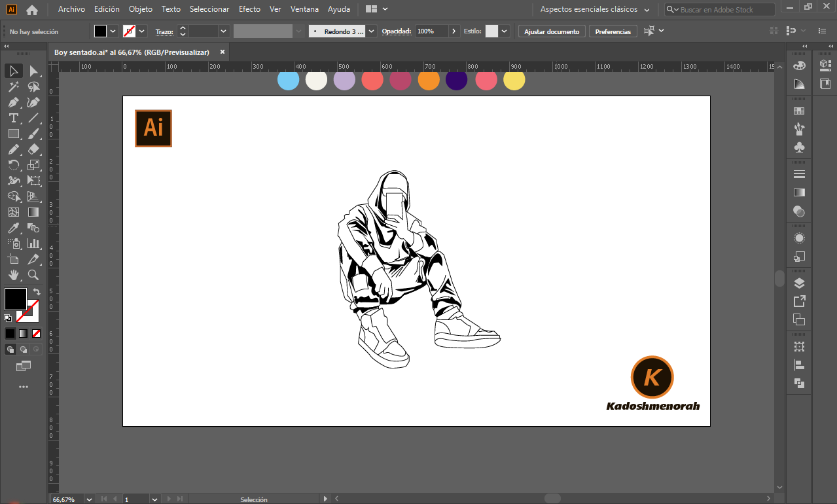Viewport: 837px width, 504px height.
Task: Open the artboard navigation dropdown
Action: (x=154, y=499)
